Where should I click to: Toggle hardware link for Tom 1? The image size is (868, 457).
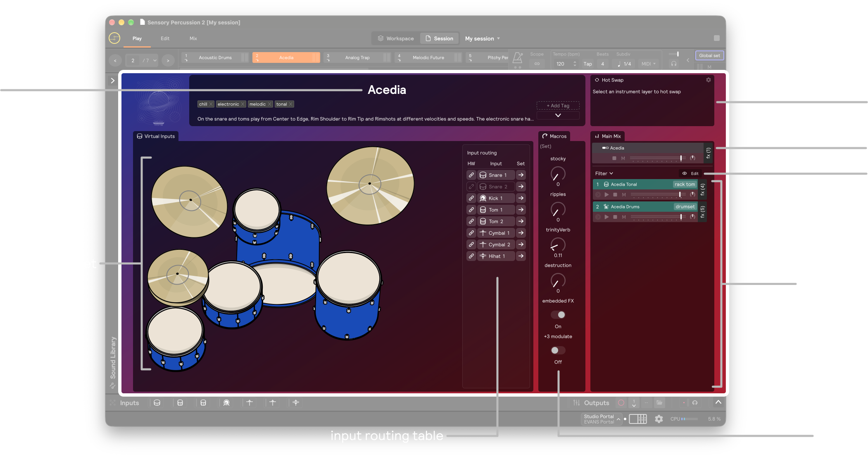point(471,210)
